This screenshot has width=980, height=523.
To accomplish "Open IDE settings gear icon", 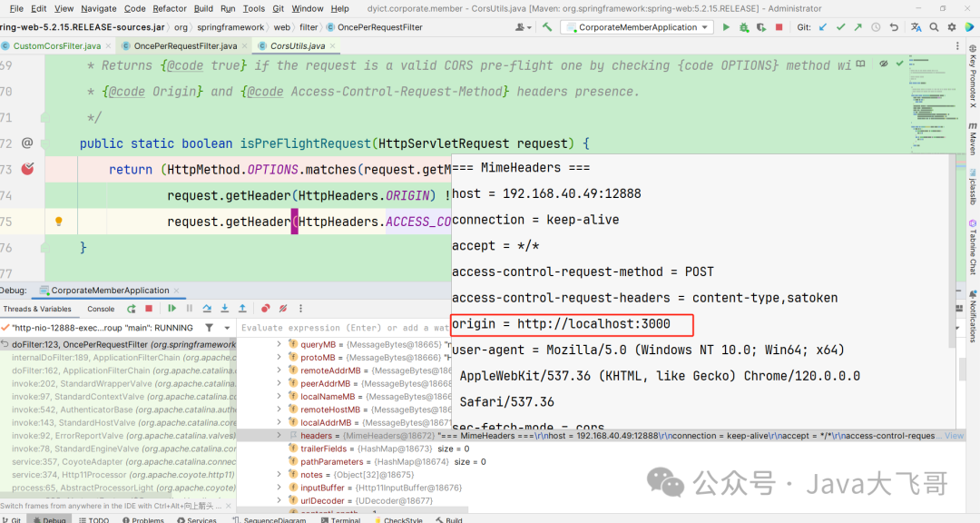I will 952,27.
